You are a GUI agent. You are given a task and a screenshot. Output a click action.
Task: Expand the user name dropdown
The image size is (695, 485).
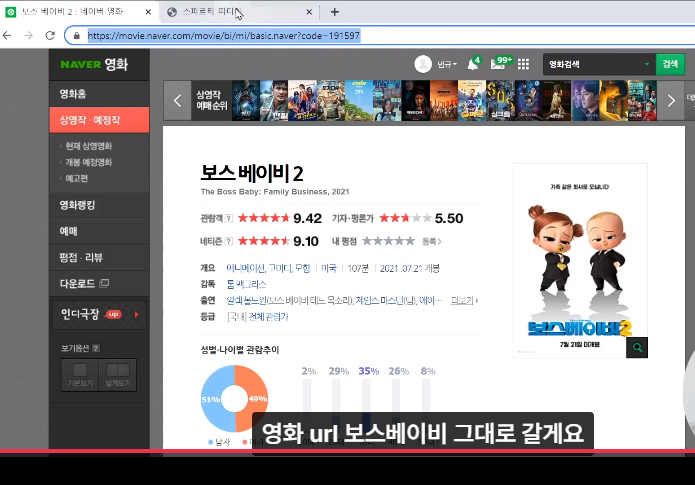pyautogui.click(x=447, y=64)
